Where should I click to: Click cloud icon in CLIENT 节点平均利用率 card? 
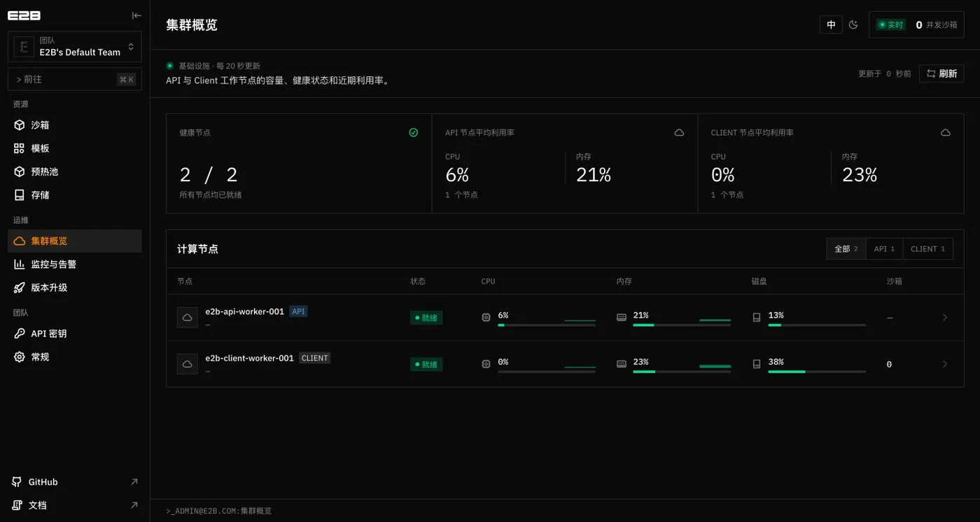click(945, 132)
